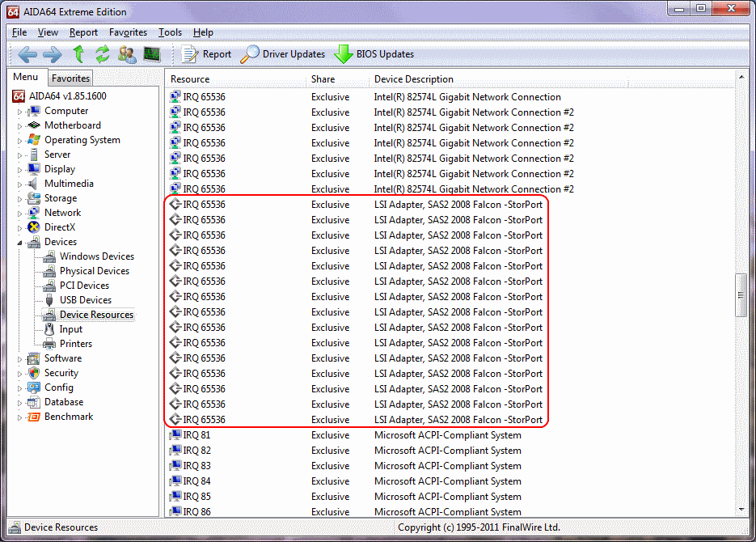Select the Network icon in tree
The width and height of the screenshot is (756, 542).
point(34,213)
